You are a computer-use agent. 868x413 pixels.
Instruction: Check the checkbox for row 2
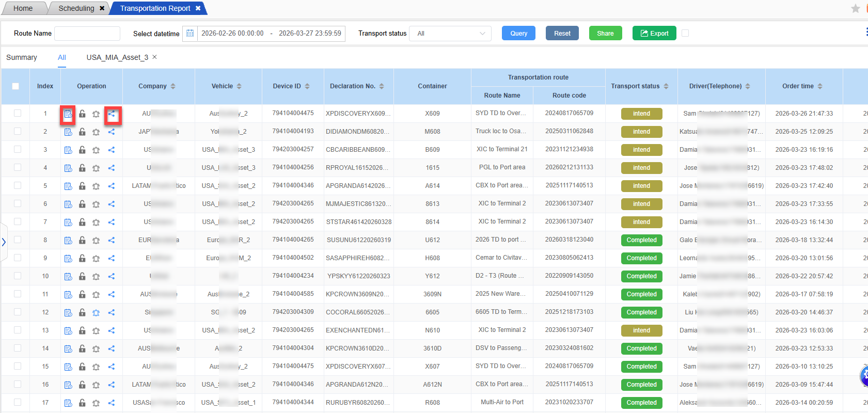(18, 131)
